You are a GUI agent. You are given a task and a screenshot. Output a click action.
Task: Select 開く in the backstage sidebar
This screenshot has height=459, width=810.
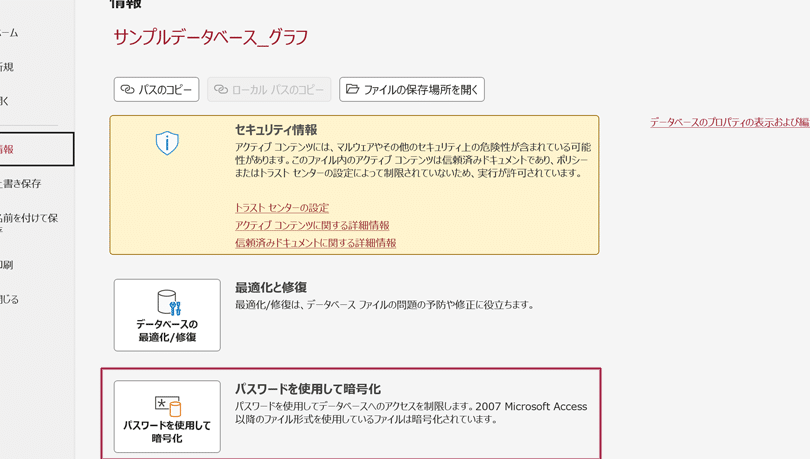(x=5, y=101)
